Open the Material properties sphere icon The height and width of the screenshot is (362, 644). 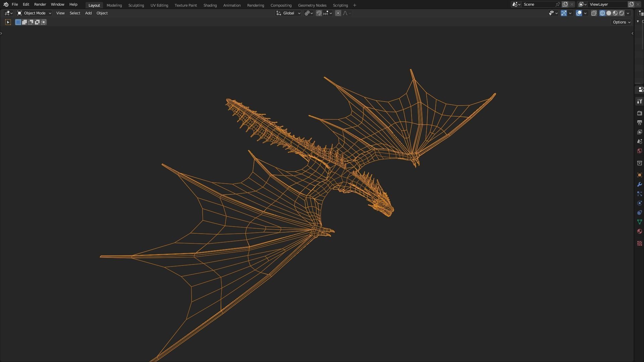[x=639, y=231]
